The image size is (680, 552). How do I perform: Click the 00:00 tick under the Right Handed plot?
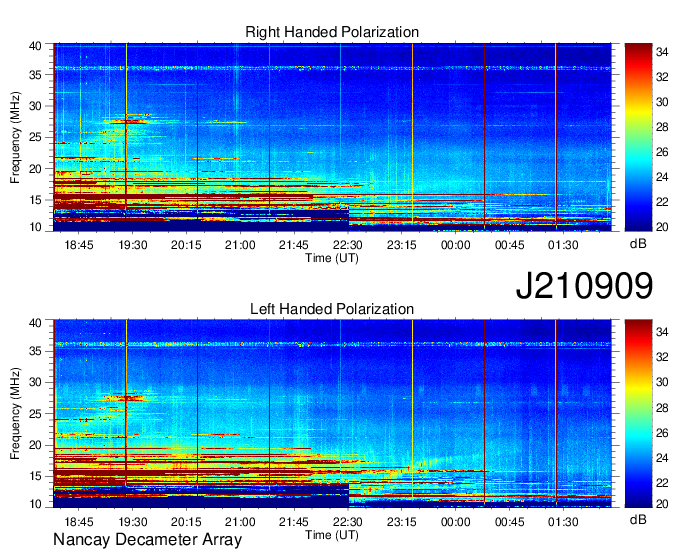(455, 245)
